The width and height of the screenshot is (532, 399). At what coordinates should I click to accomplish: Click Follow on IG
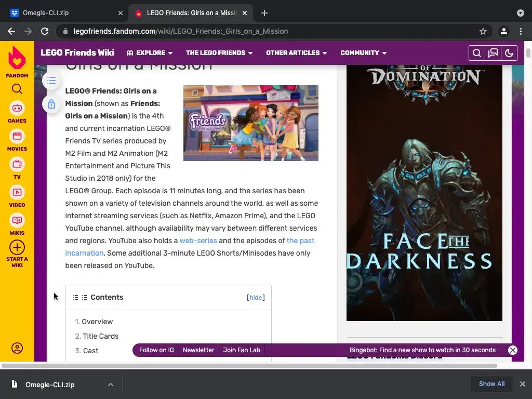pos(156,350)
